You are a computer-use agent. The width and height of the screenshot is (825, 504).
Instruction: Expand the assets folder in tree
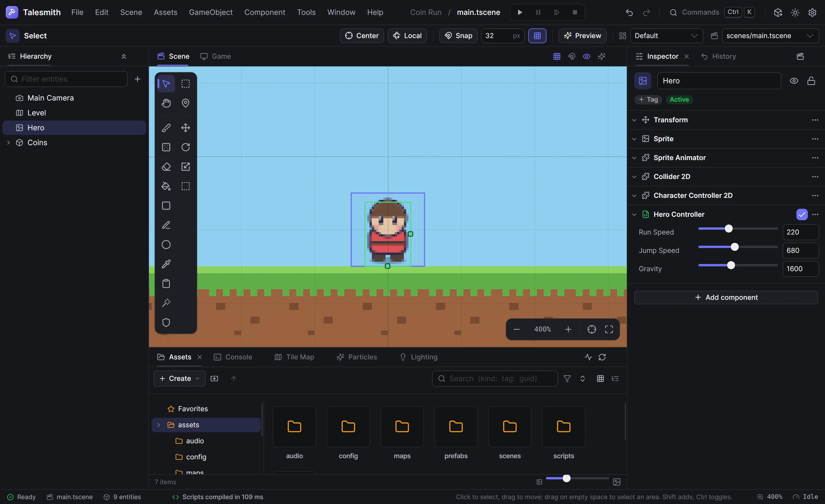pyautogui.click(x=159, y=425)
